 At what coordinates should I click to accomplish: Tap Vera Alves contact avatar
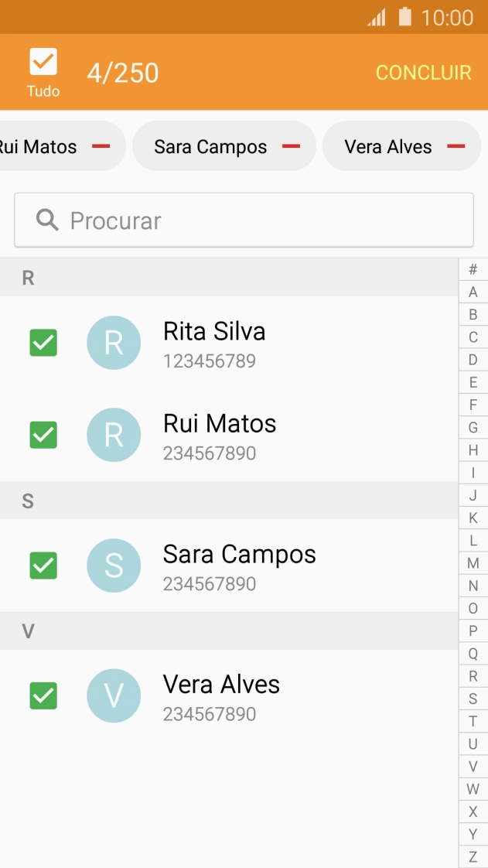[114, 695]
